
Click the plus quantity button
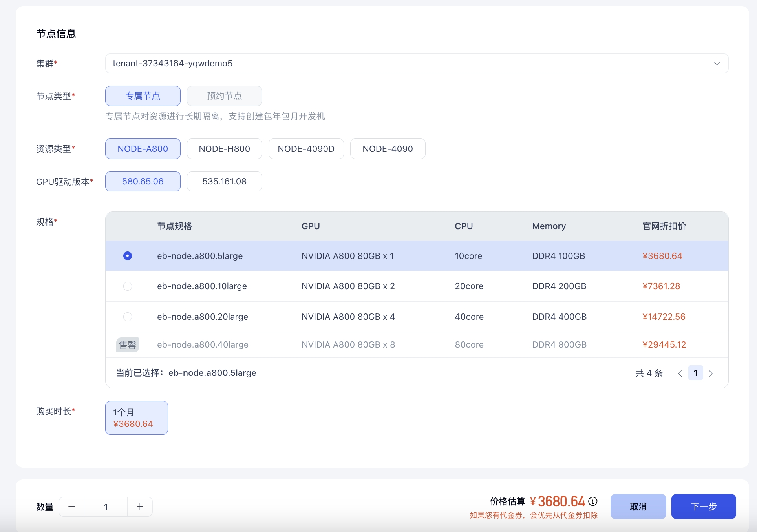click(x=140, y=506)
